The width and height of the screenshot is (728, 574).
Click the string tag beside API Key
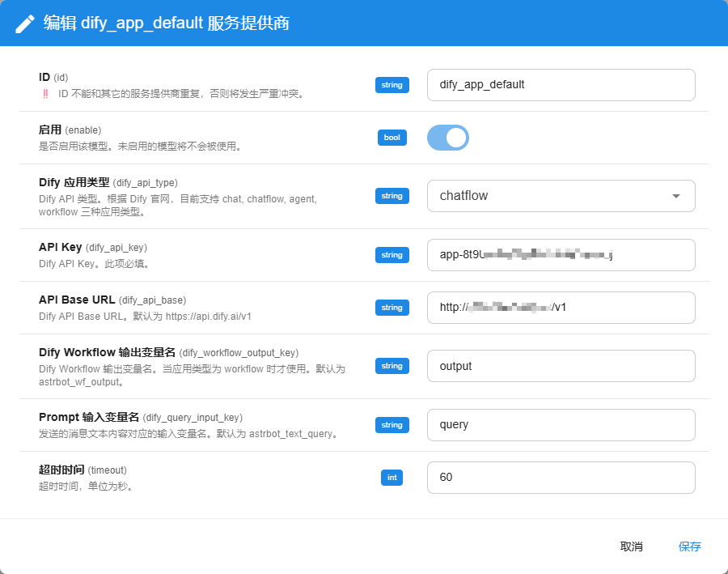point(392,255)
